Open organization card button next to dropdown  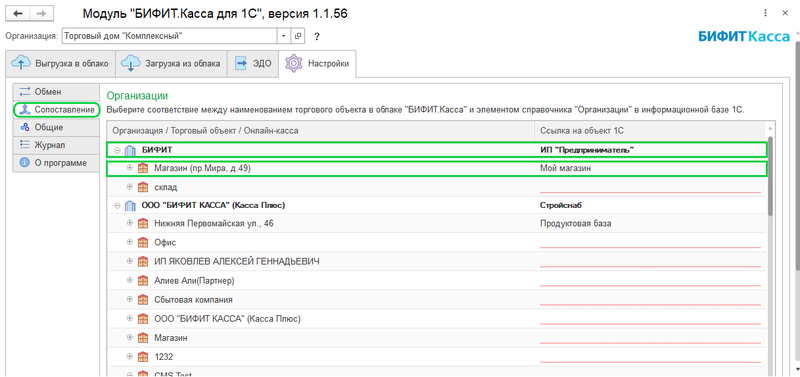[x=297, y=36]
